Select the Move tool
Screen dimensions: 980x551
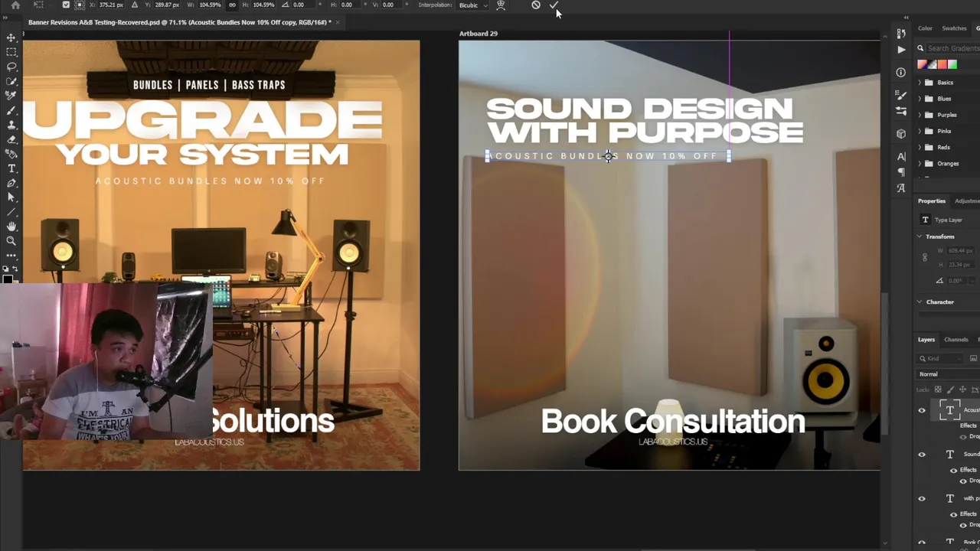[11, 37]
